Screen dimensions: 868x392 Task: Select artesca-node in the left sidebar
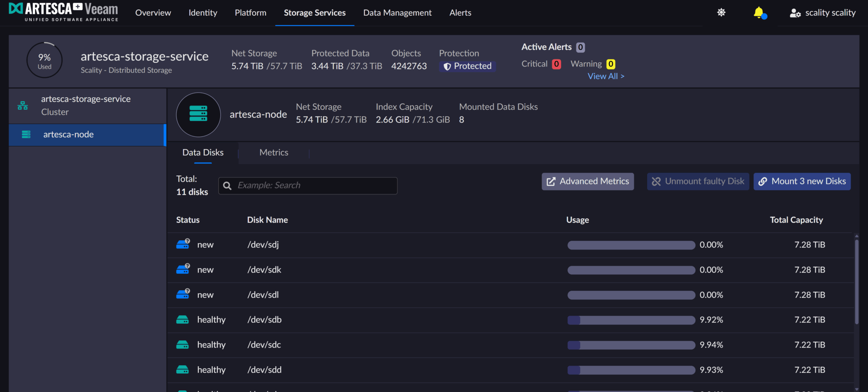click(x=69, y=135)
